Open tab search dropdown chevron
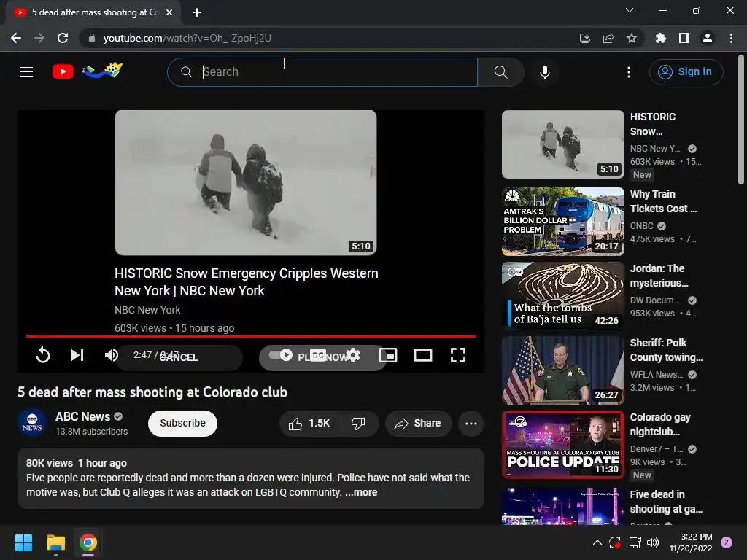The width and height of the screenshot is (747, 560). (x=630, y=10)
